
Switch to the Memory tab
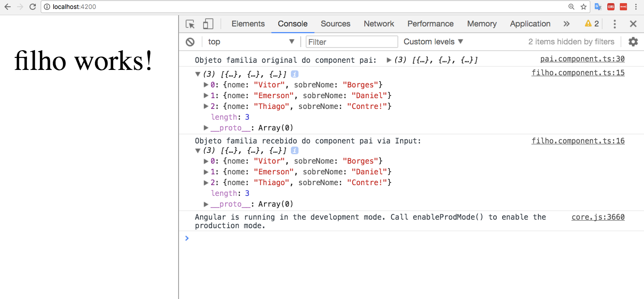482,24
